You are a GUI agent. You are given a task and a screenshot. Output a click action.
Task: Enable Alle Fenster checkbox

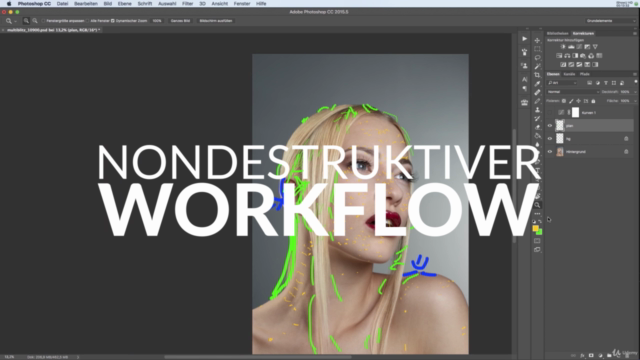pos(87,21)
